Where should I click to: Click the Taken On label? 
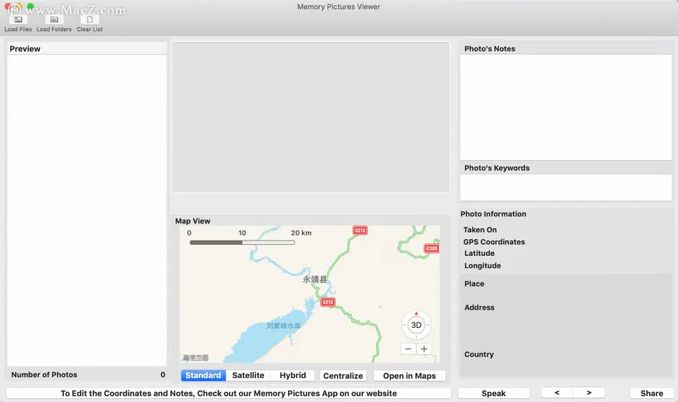480,230
